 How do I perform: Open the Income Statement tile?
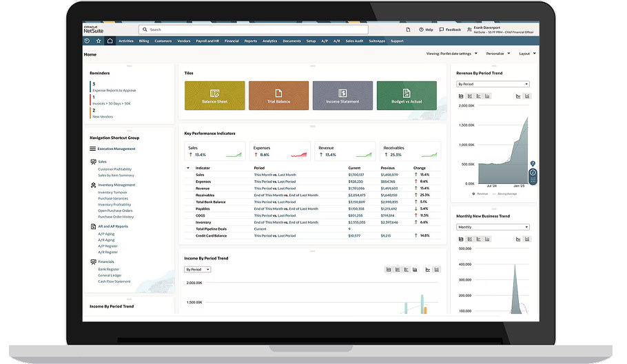[342, 96]
